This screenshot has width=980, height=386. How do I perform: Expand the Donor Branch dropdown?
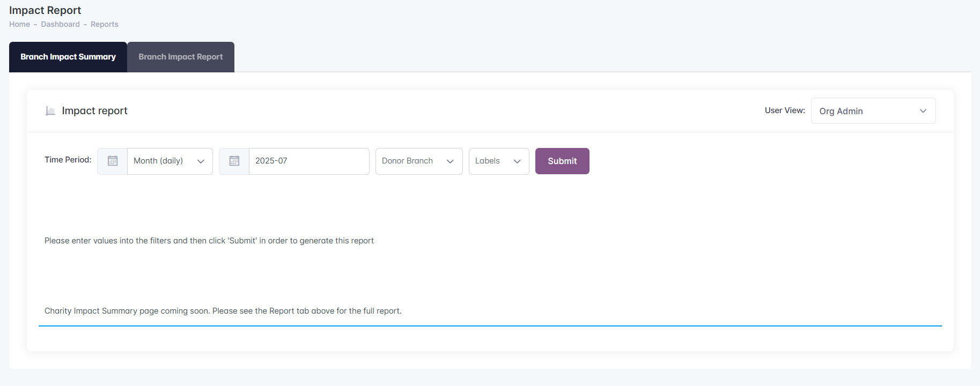pyautogui.click(x=418, y=161)
